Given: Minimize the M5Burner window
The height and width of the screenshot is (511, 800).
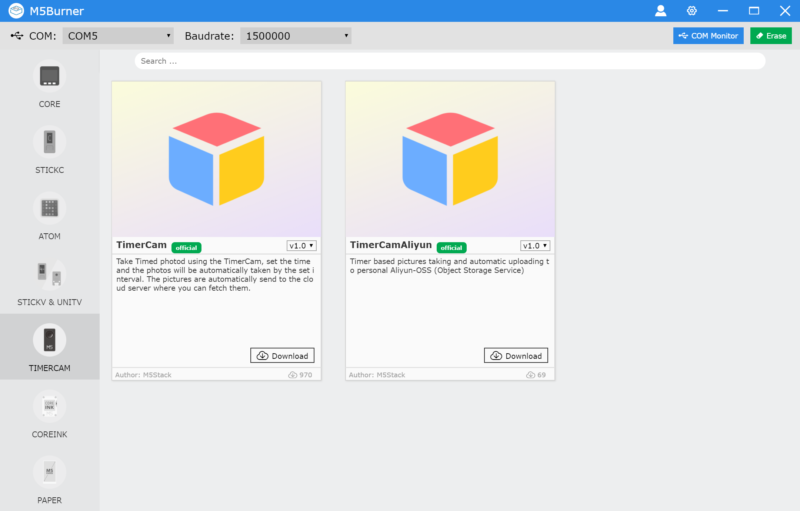Looking at the screenshot, I should point(723,11).
